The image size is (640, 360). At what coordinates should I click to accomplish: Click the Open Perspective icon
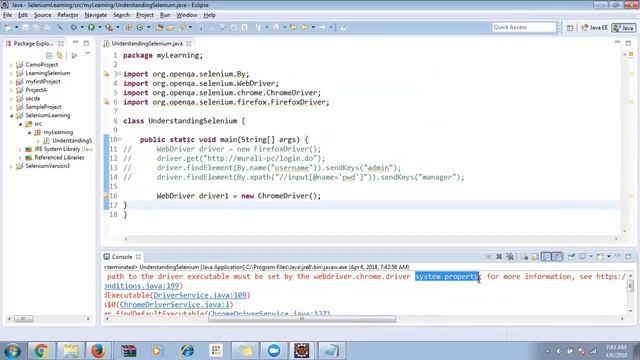[x=570, y=28]
